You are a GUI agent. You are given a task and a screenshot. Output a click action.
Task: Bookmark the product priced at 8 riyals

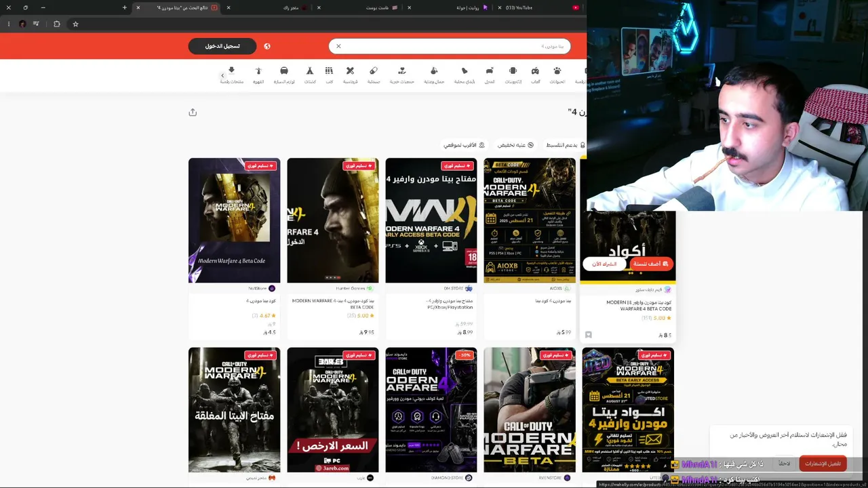point(588,335)
